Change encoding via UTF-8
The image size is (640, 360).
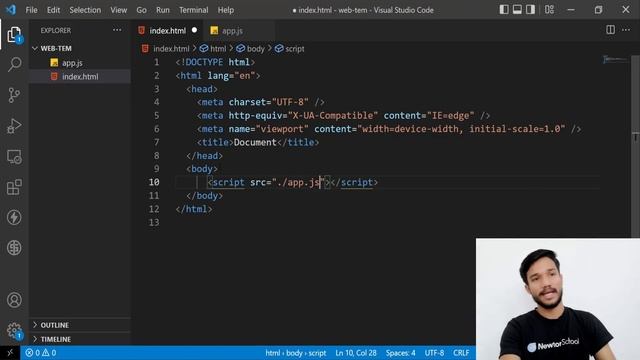click(434, 353)
